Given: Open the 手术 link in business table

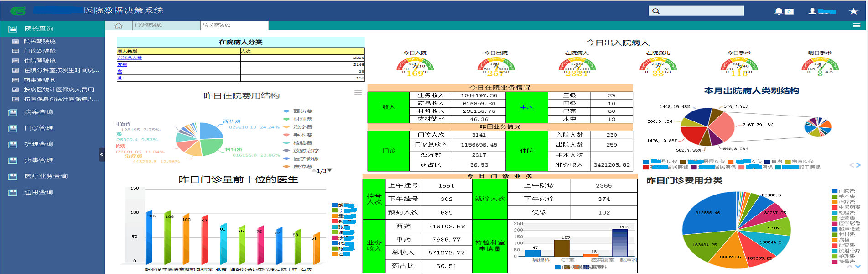Looking at the screenshot, I should [526, 107].
